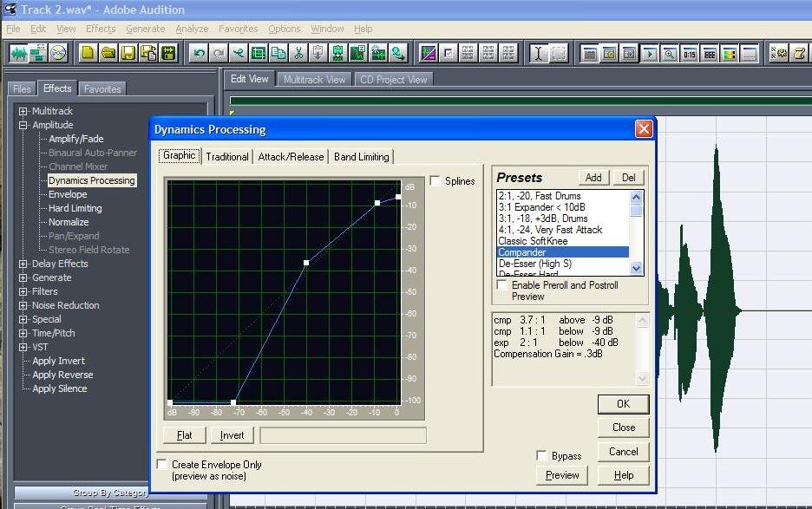Click the Trim selection toolbar icon
Viewport: 812px width, 509px height.
pos(258,53)
